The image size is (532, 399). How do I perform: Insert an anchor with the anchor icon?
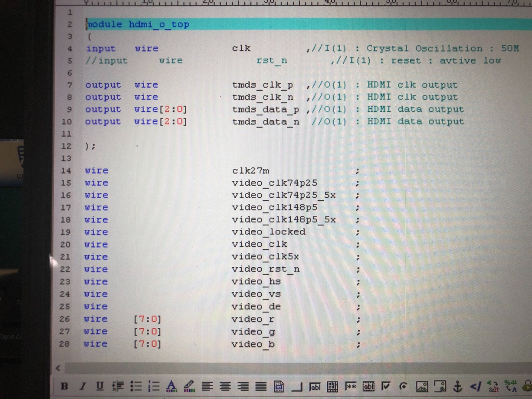[x=457, y=386]
